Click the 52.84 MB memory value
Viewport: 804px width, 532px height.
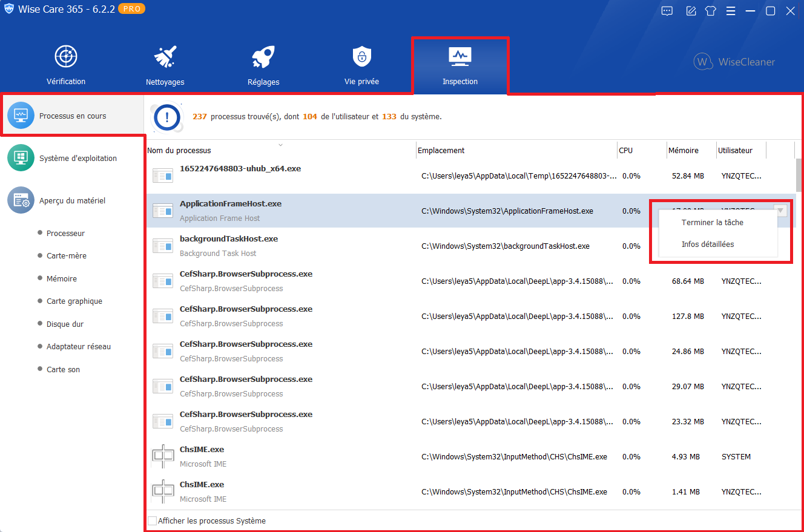tap(688, 176)
